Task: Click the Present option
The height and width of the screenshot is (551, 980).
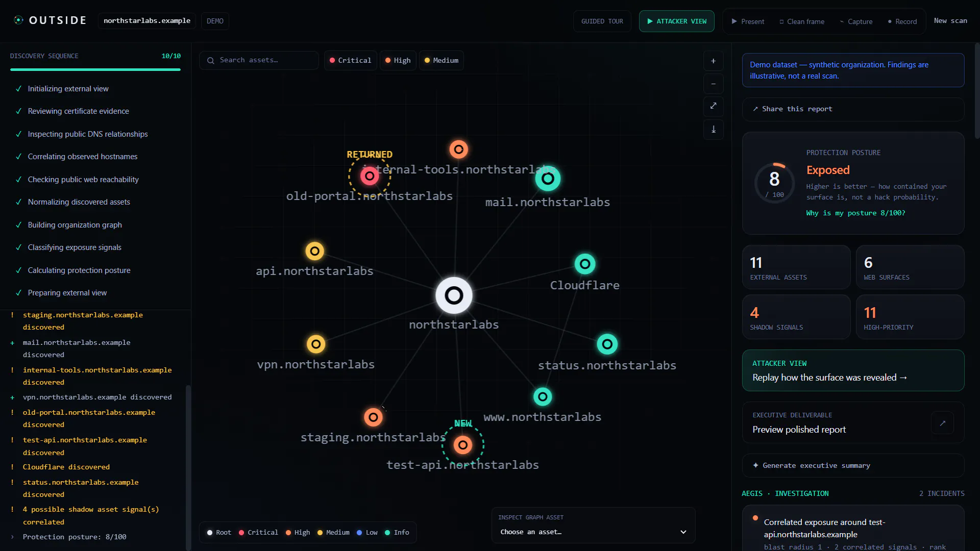Action: (x=747, y=21)
